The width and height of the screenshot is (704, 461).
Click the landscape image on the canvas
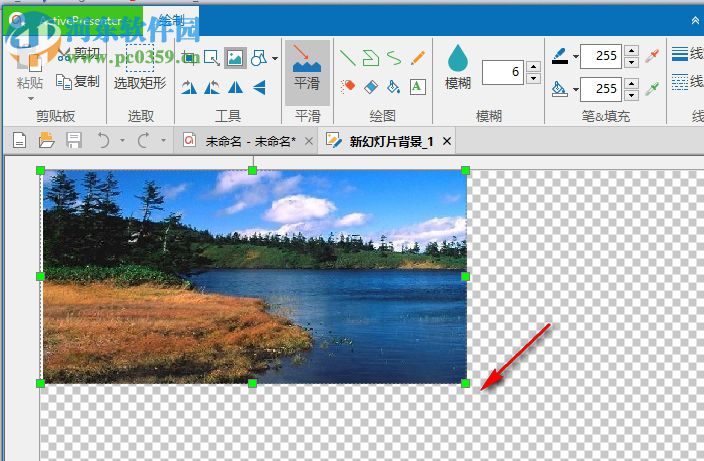coord(255,277)
